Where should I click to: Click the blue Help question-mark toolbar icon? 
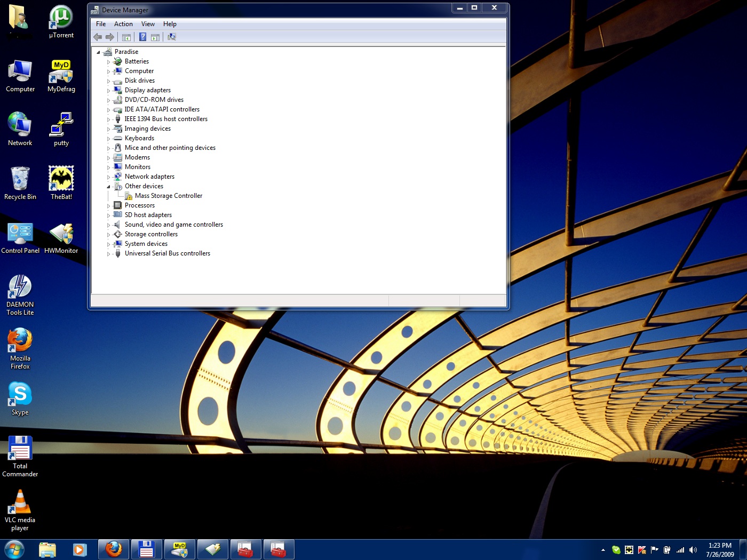[x=142, y=37]
